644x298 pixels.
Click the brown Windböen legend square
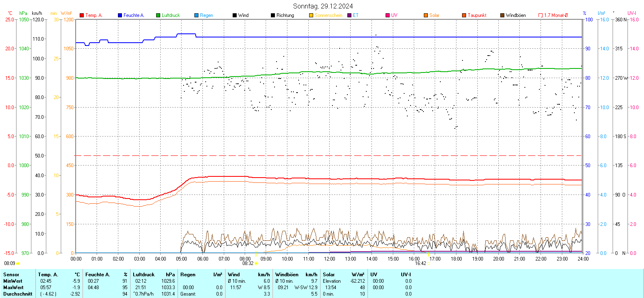pyautogui.click(x=502, y=15)
